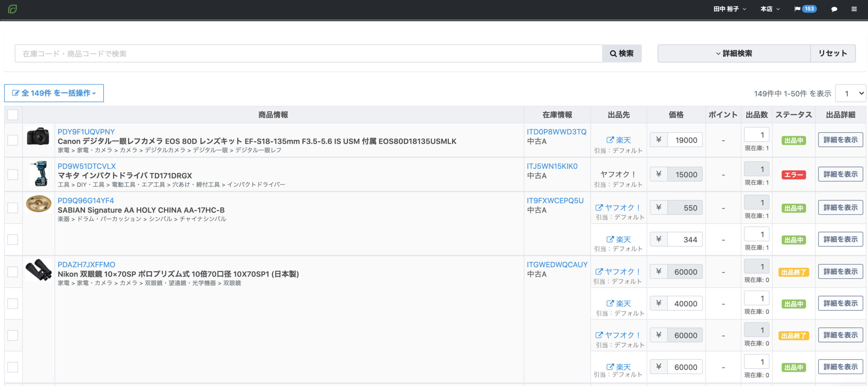Open the hamburger menu icon
The height and width of the screenshot is (386, 868).
[x=854, y=9]
